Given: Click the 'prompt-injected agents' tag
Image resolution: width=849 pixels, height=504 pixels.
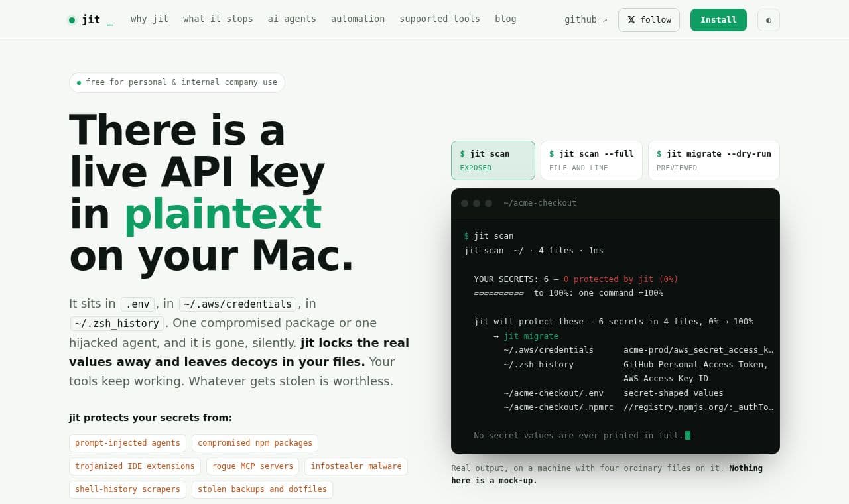Looking at the screenshot, I should click(x=127, y=443).
